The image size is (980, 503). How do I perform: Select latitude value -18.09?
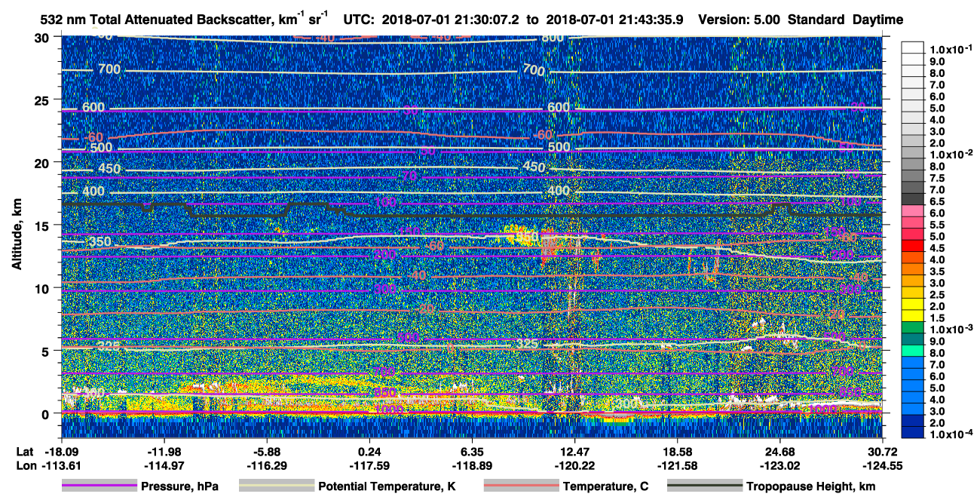(x=61, y=450)
